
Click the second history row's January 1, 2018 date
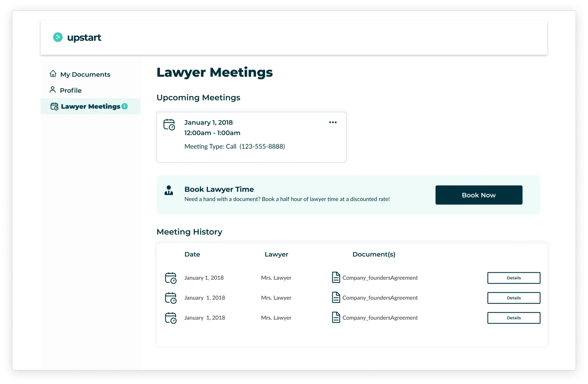pyautogui.click(x=205, y=298)
